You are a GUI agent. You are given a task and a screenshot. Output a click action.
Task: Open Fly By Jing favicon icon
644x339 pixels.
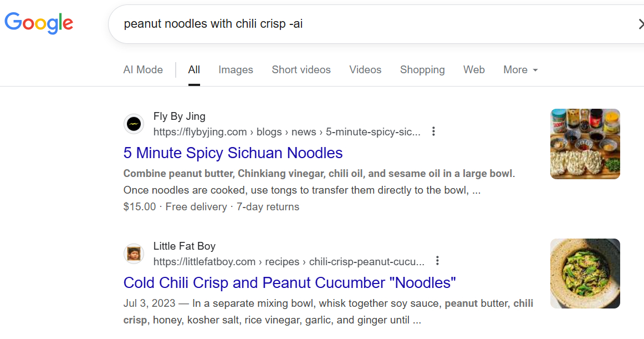pos(134,124)
